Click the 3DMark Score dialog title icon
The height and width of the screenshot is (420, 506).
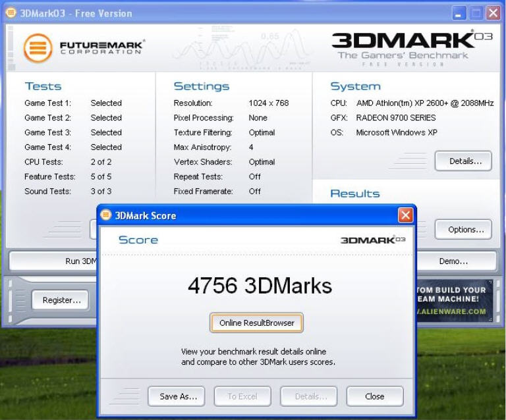coord(105,215)
